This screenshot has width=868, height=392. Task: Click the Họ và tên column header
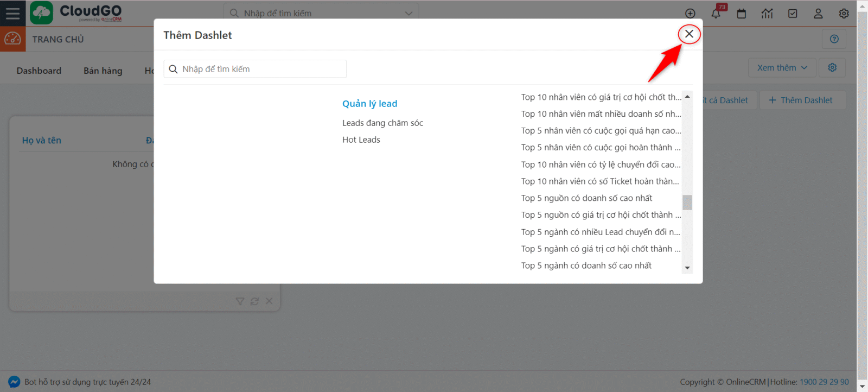[x=42, y=140]
